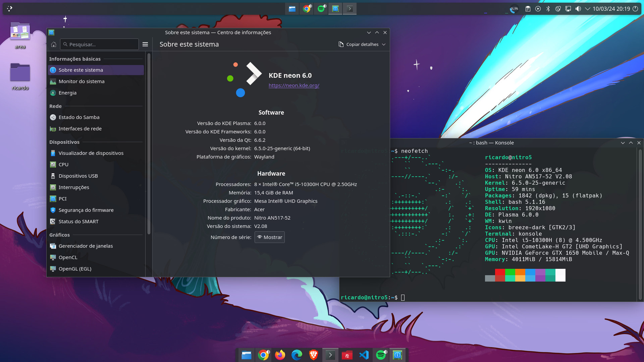The image size is (644, 362).
Task: Click the power/leave button in the top panel
Action: point(635,9)
